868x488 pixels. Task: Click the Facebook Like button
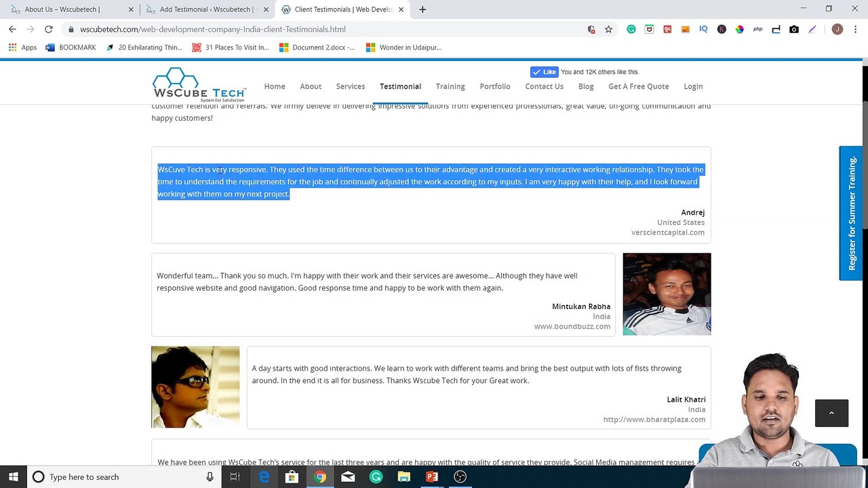click(x=544, y=72)
